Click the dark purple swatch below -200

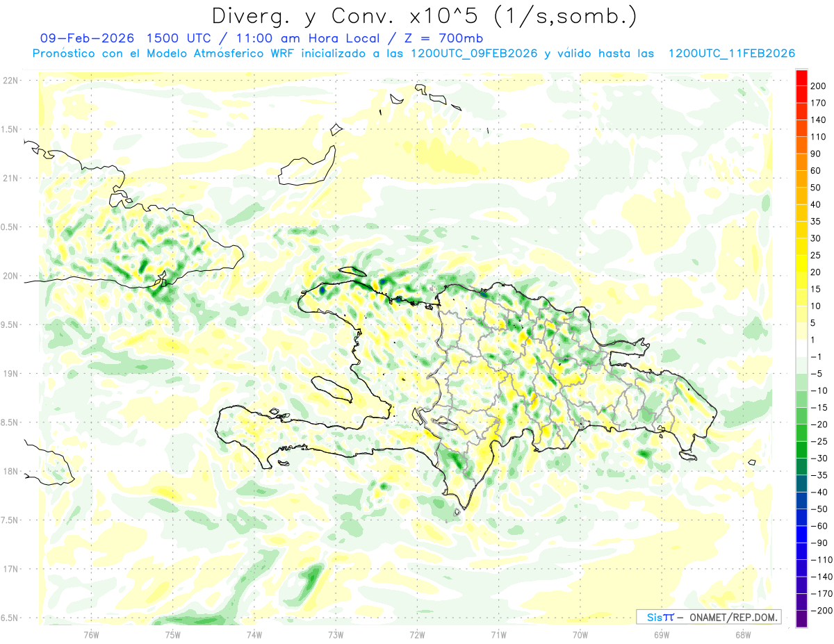coord(801,620)
